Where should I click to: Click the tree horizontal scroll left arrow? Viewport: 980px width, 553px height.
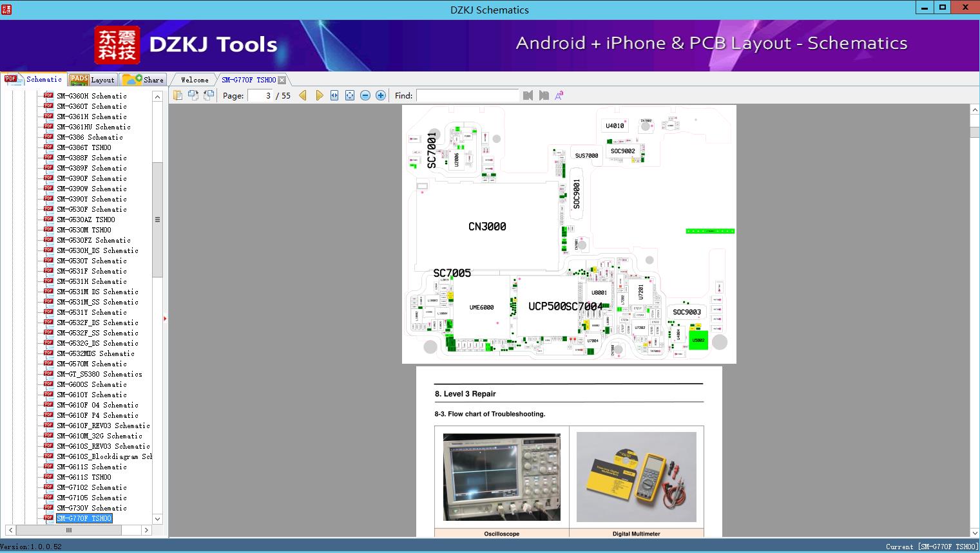tap(10, 530)
